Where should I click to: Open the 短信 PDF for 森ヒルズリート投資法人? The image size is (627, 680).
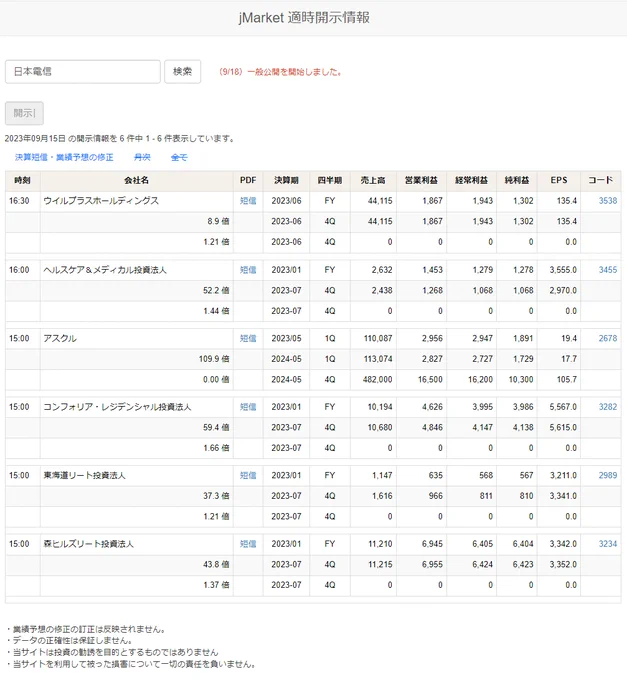(x=248, y=544)
